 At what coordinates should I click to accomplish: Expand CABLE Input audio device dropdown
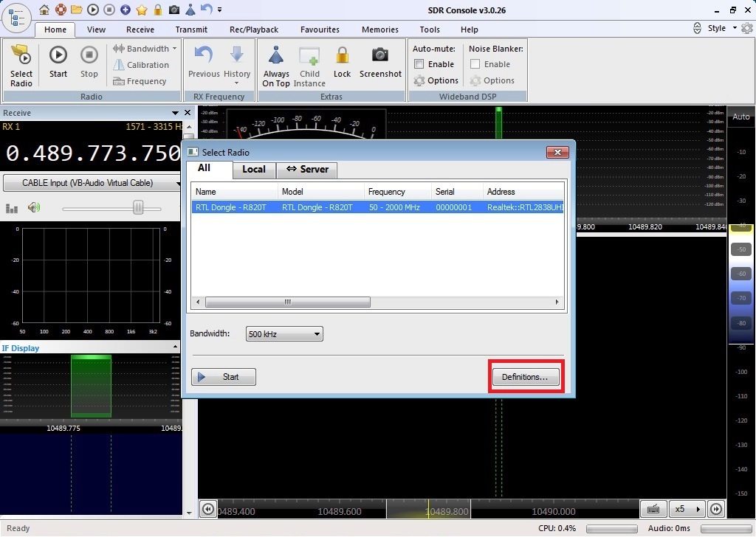pyautogui.click(x=92, y=183)
